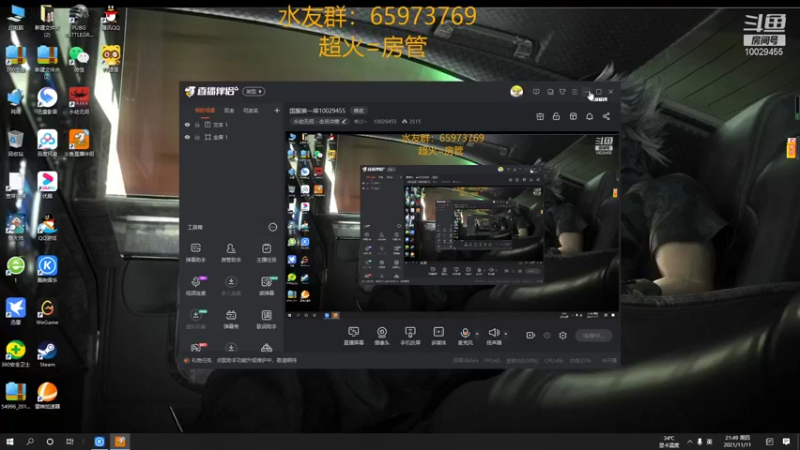The image size is (800, 450).
Task: Open the multi-person download tool
Action: (x=231, y=286)
